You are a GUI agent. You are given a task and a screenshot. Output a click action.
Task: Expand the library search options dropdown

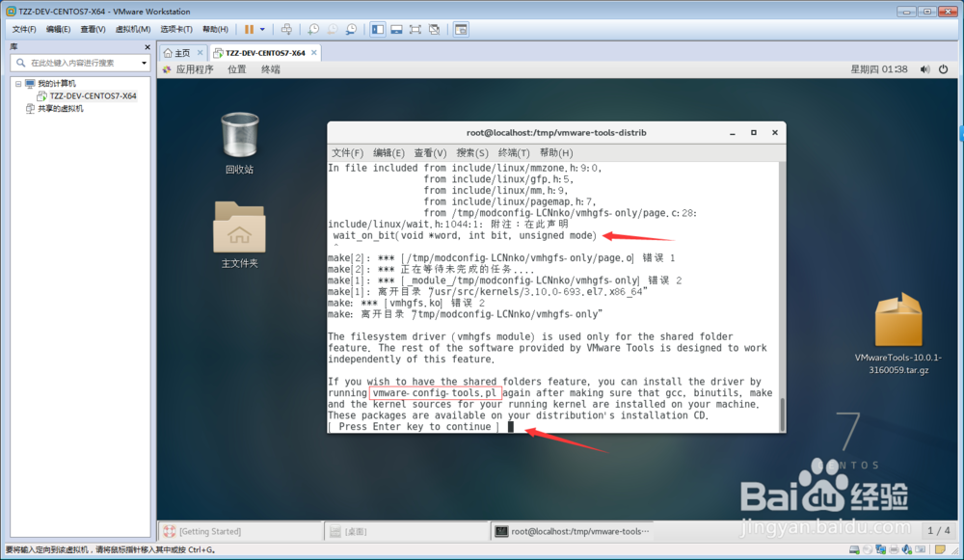coord(145,63)
